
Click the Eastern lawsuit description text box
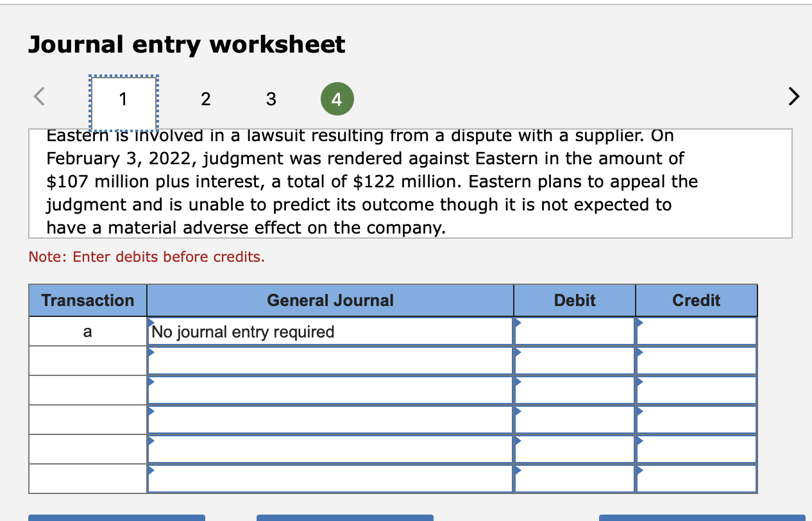(410, 184)
